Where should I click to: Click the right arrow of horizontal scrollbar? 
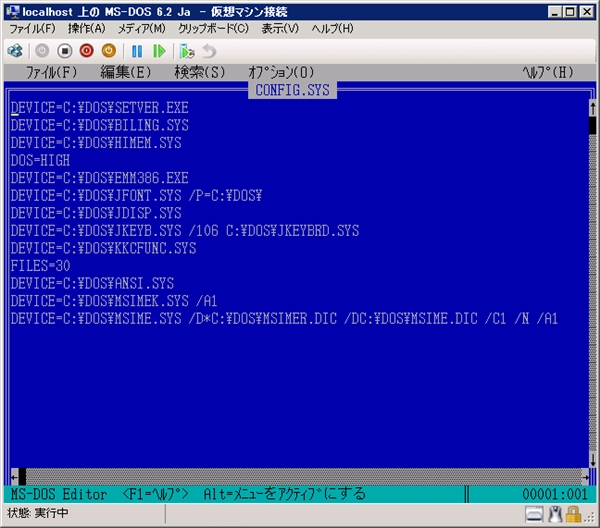click(585, 477)
